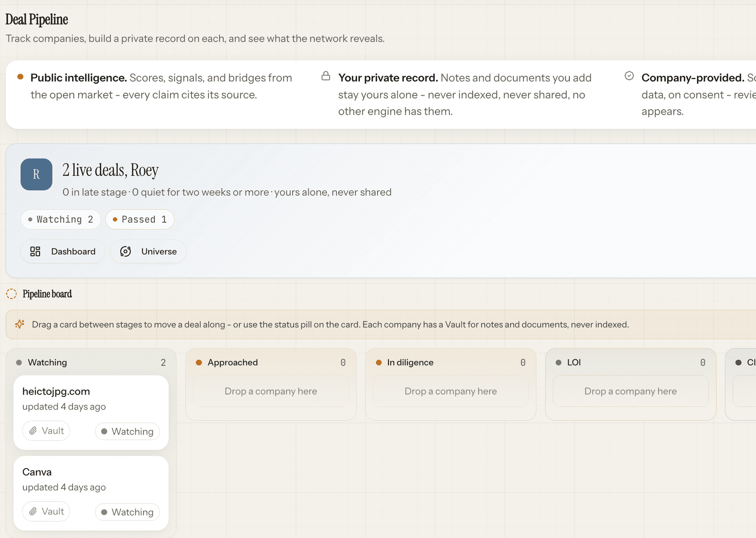This screenshot has width=756, height=538.
Task: Click the Dashboard grid icon
Action: tap(35, 251)
